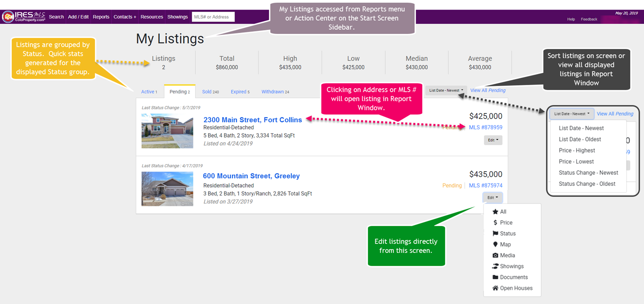Switch to the Sold listings tab
This screenshot has width=644, height=304.
coord(210,91)
